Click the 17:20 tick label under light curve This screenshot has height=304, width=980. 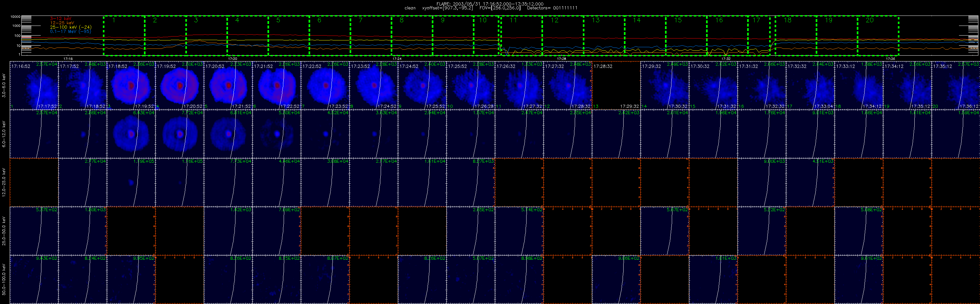click(233, 59)
